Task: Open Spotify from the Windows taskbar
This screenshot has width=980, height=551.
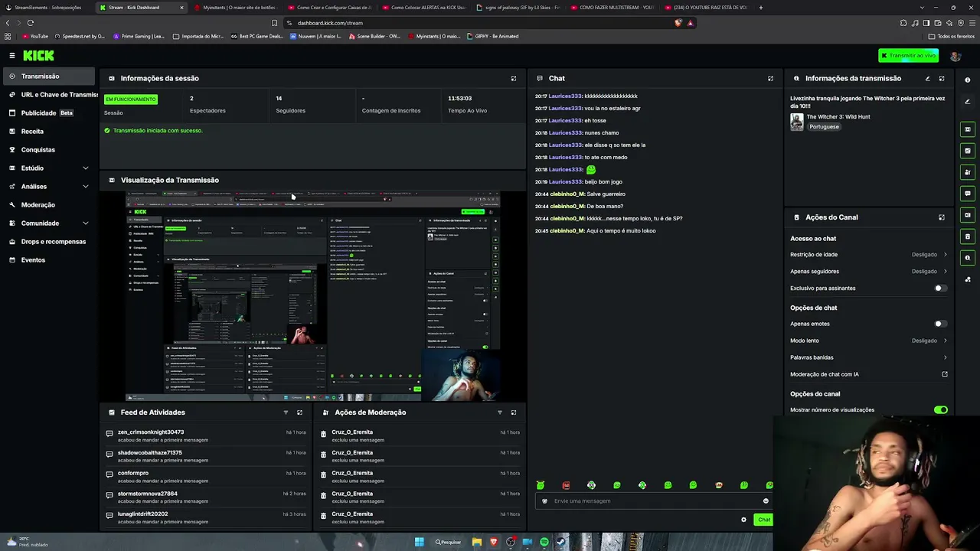Action: click(544, 542)
